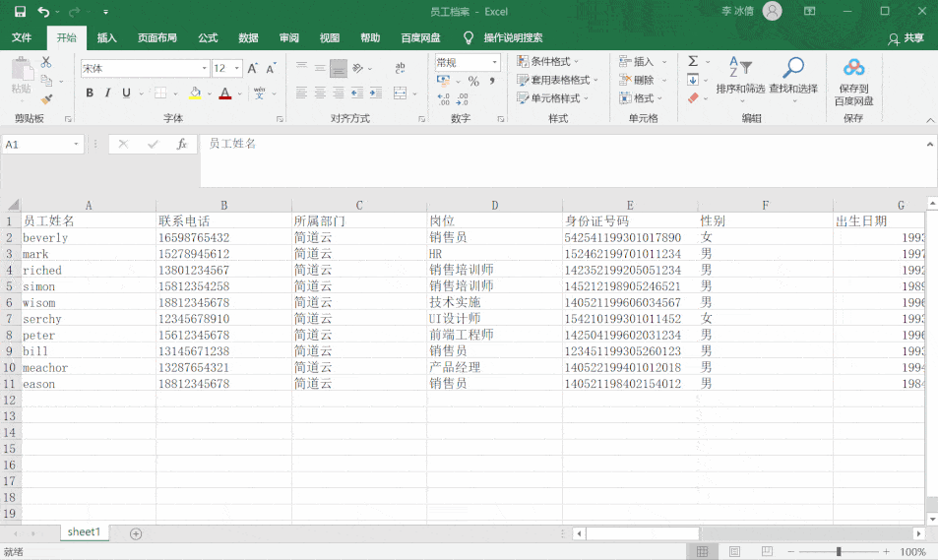938x560 pixels.
Task: Click the Format Painter brush icon
Action: [x=46, y=98]
